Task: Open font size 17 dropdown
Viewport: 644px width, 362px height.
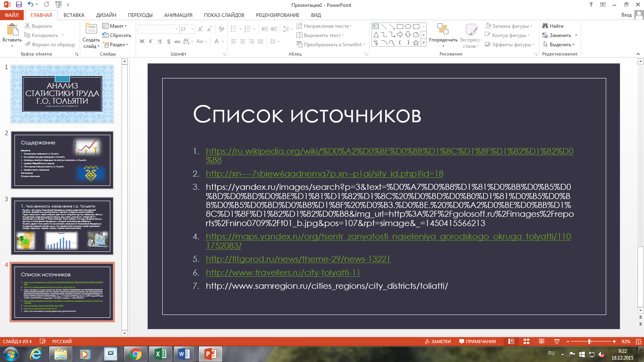Action: (193, 29)
